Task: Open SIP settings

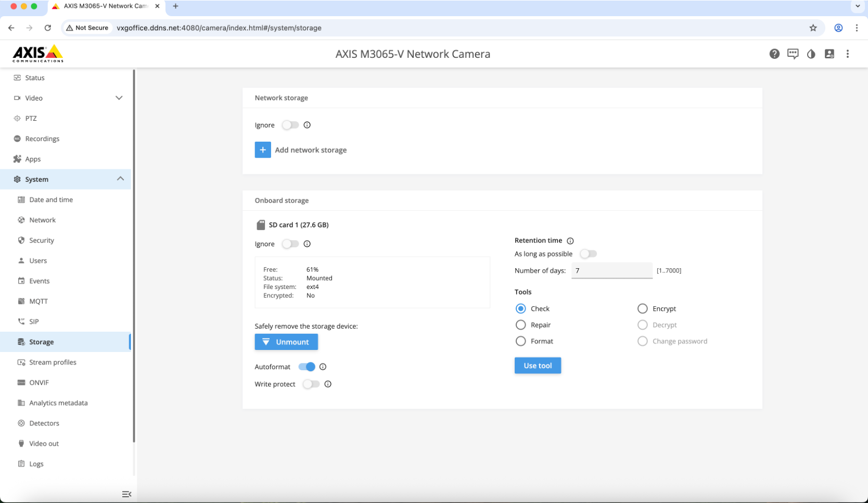Action: [x=66, y=321]
